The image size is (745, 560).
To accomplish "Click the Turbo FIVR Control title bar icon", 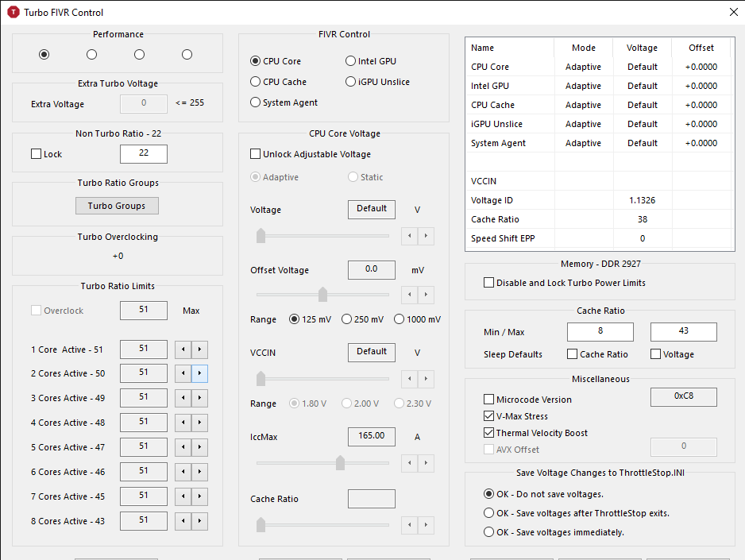I will point(14,13).
